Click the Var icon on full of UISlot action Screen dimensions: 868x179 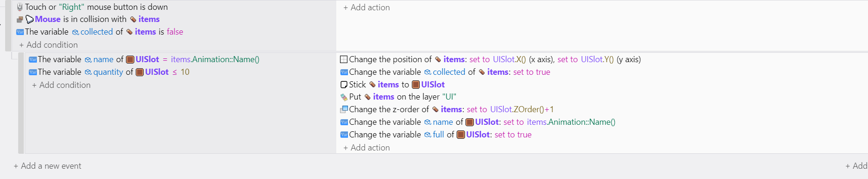[344, 135]
